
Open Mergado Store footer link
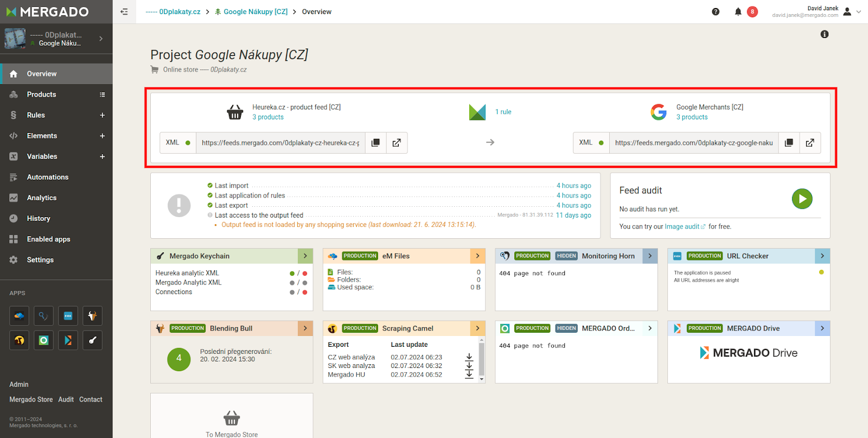click(31, 399)
